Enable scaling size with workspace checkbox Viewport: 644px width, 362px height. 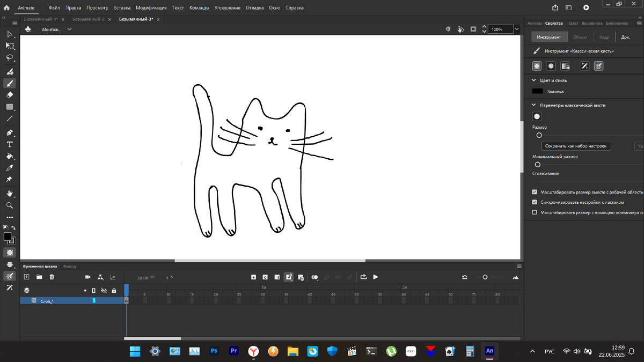coord(535,192)
